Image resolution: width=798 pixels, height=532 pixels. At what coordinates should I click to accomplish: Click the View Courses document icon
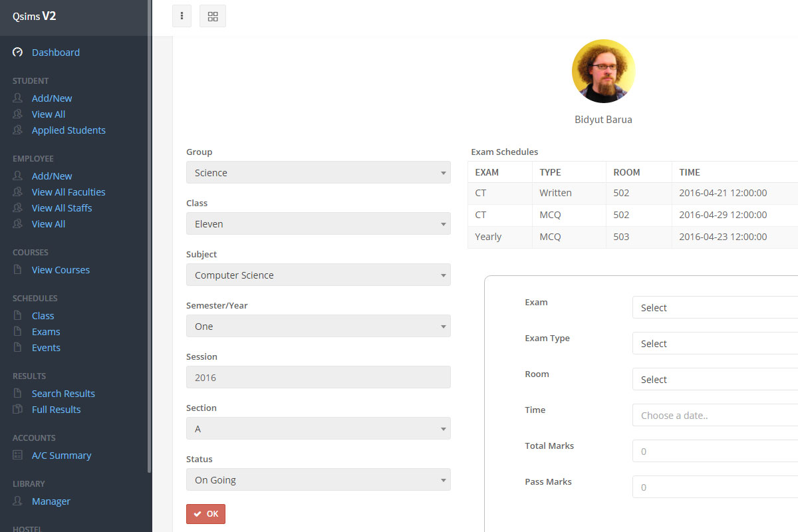tap(18, 270)
